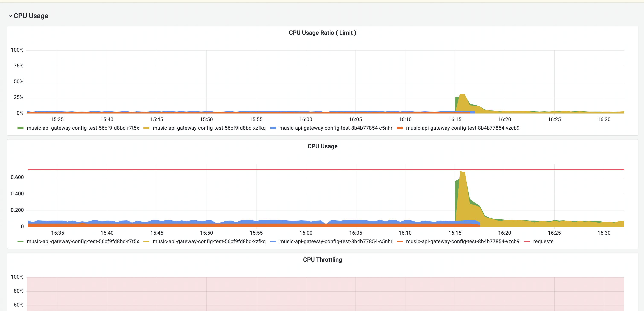Screen dimensions: 644x311
Task: Click yellow peak in CPU Usage Ratio graph
Action: [x=462, y=95]
